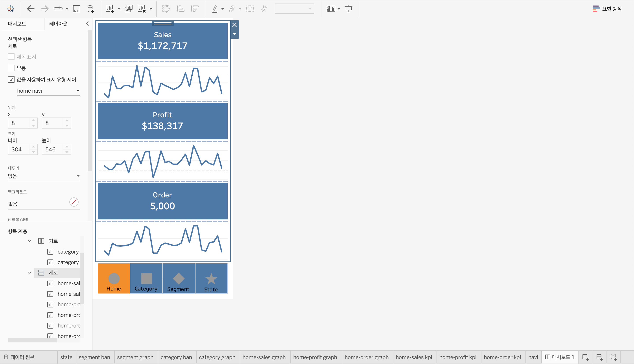Click the Home navigation circle icon

[x=114, y=278]
